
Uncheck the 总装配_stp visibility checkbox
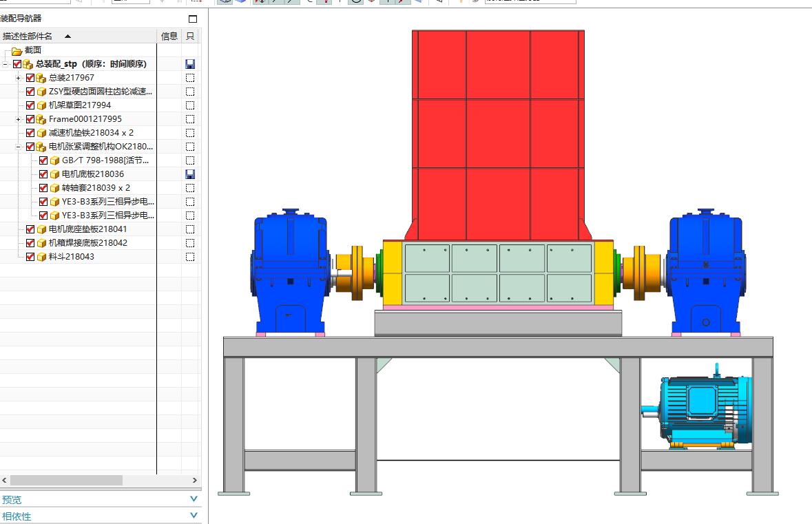click(x=17, y=64)
